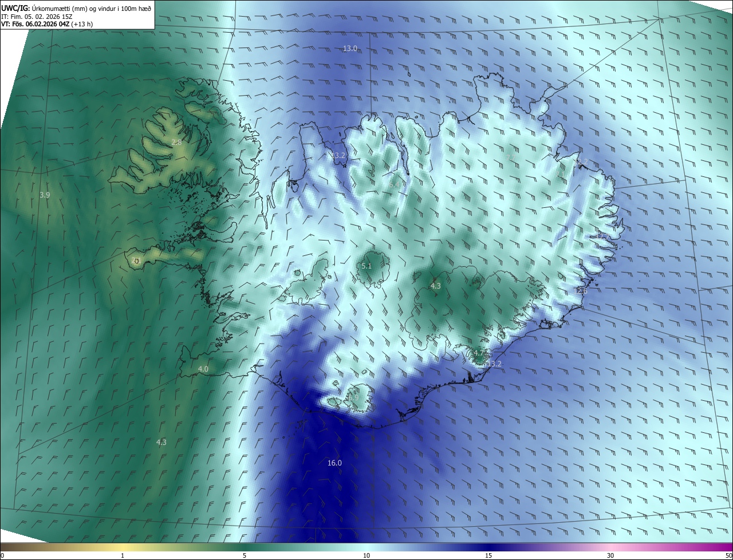733x560 pixels.
Task: Click the 2.8 value on the Westfjords
Action: tap(176, 143)
